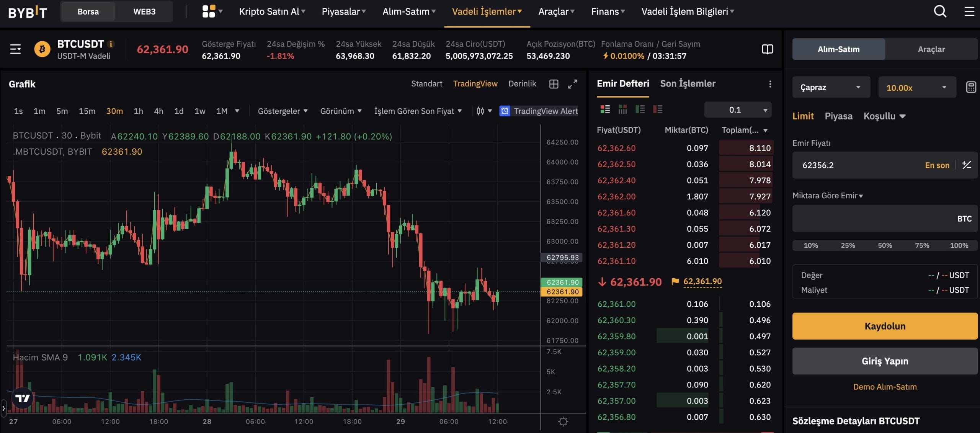This screenshot has height=433, width=980.
Task: Switch order book to sell-only view
Action: [657, 110]
